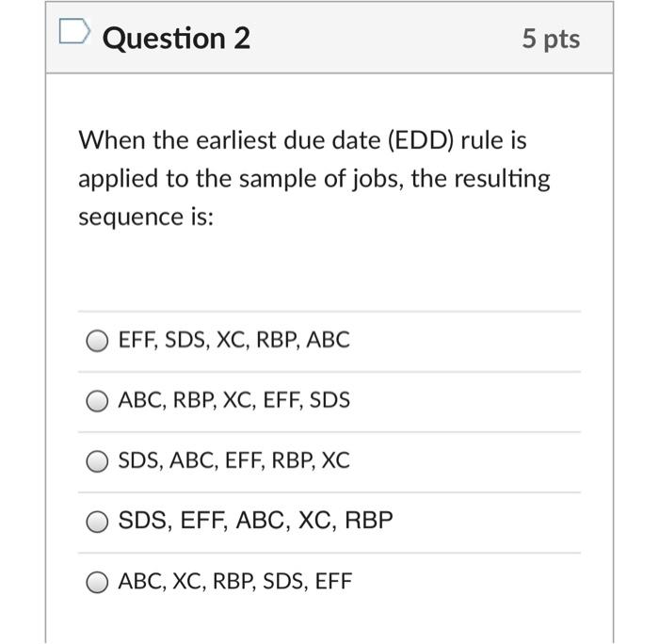Select the radio button for ABC, XC, RBP, SDS, EFF
This screenshot has height=644, width=659.
coord(99,582)
